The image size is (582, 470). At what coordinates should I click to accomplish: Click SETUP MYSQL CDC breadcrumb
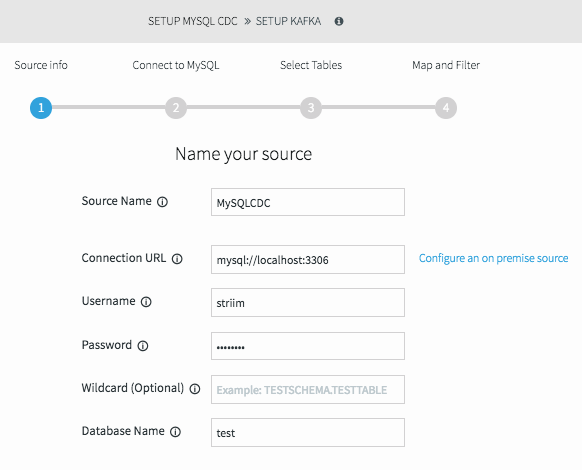[x=193, y=21]
